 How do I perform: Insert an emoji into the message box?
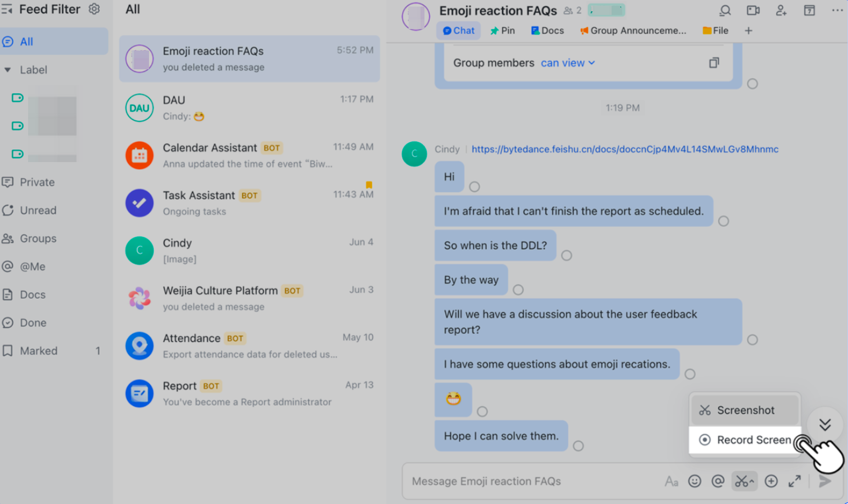tap(694, 481)
